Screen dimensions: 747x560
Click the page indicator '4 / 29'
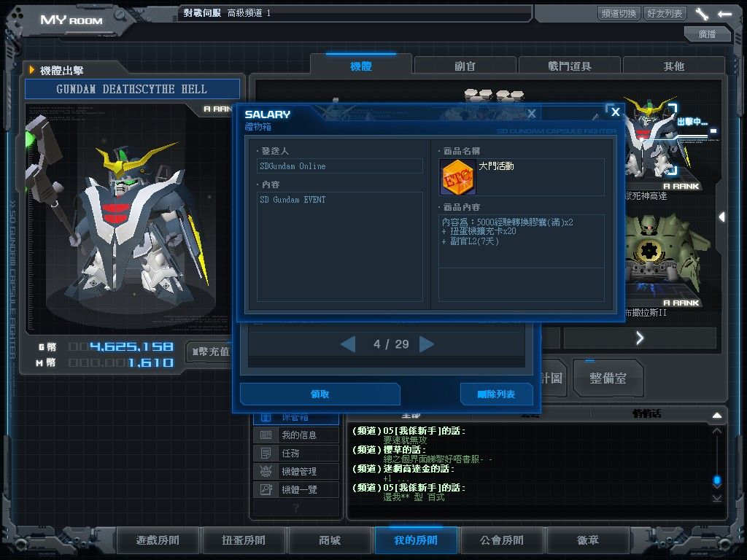[x=391, y=344]
